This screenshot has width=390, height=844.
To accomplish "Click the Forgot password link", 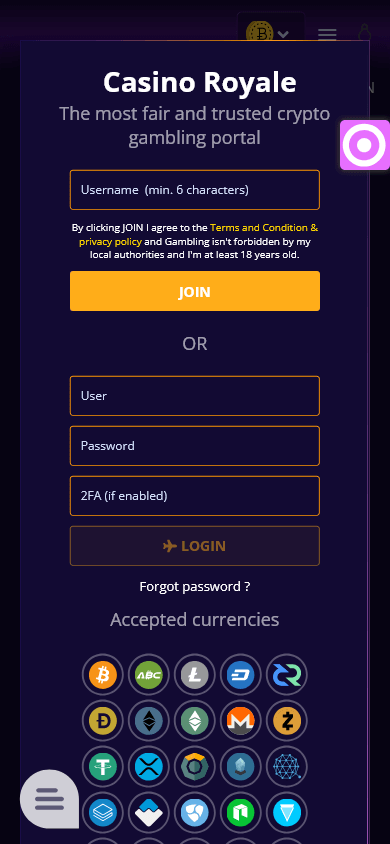I will 195,586.
